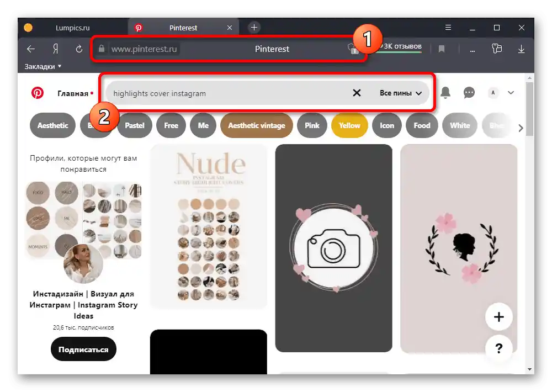552x392 pixels.
Task: Click the orange browser profile circle
Action: 28,28
